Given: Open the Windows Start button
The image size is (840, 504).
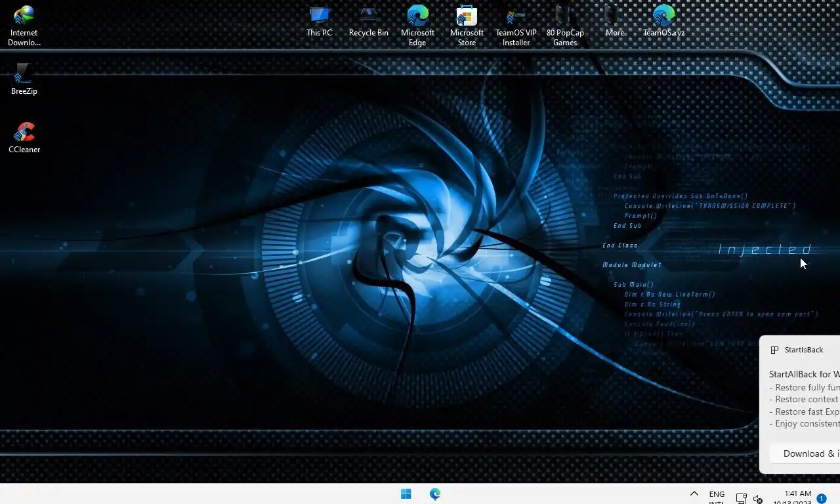Looking at the screenshot, I should click(x=406, y=493).
